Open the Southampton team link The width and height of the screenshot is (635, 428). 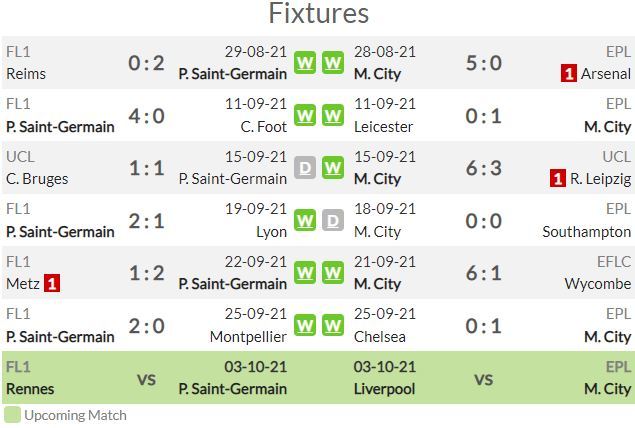coord(586,232)
